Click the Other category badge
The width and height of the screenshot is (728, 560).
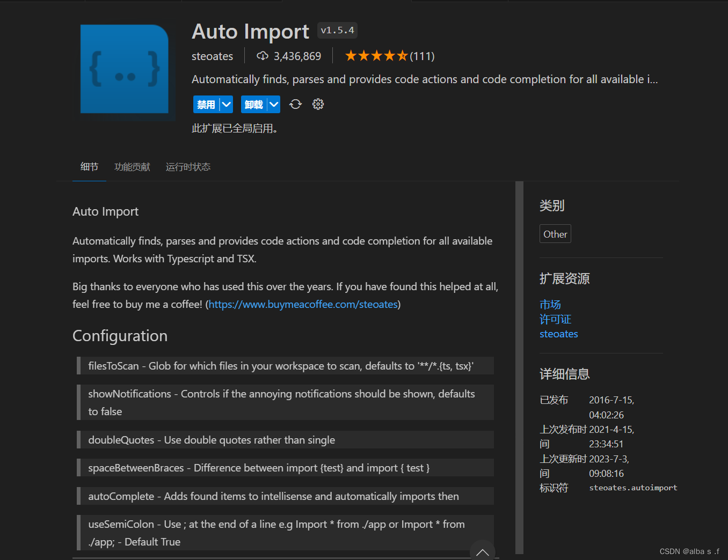(x=555, y=233)
